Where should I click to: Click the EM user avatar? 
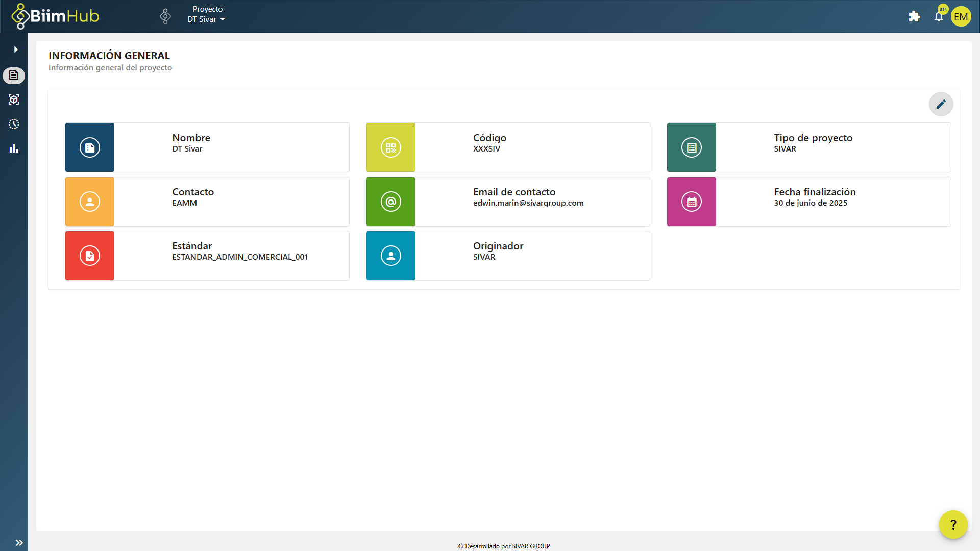pos(961,16)
